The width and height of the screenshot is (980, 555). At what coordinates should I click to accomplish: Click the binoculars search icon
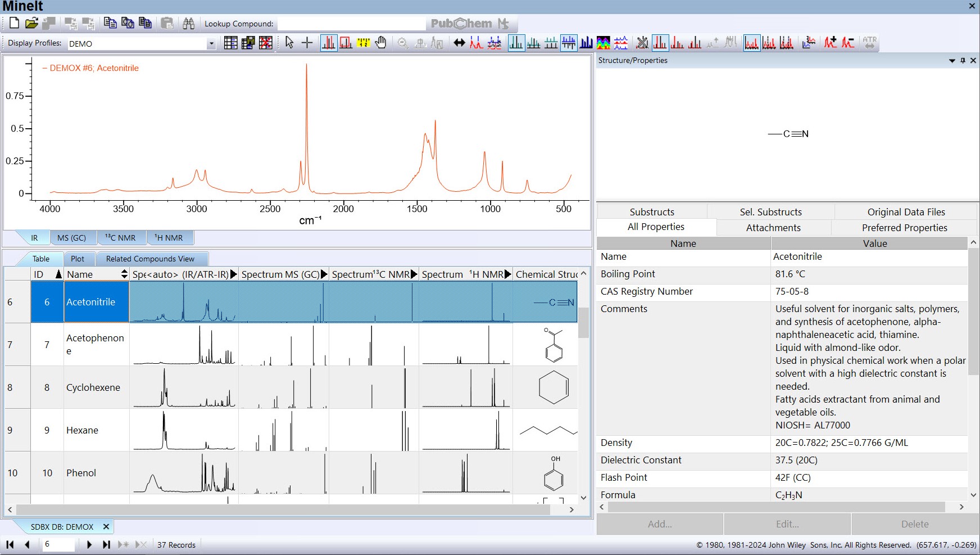(189, 23)
